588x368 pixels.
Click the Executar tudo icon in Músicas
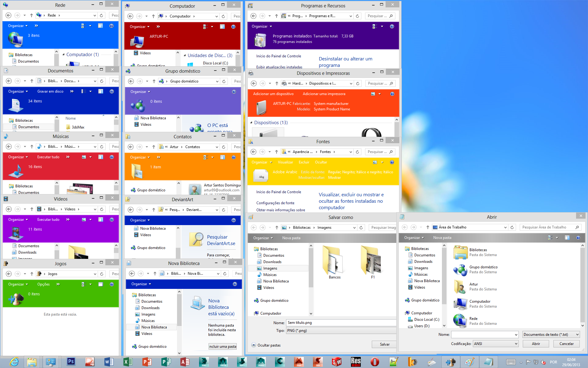(48, 157)
